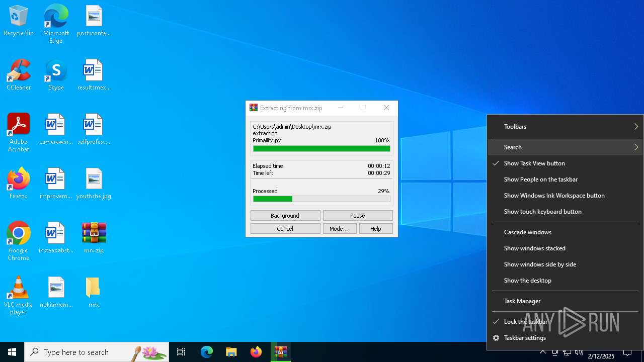
Task: Select the insteadabst... Word document
Action: click(x=56, y=238)
